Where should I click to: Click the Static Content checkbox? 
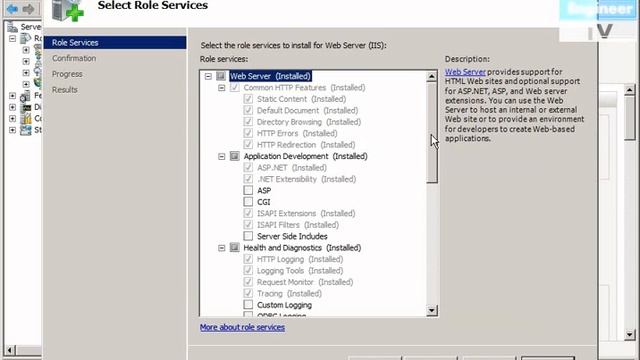click(x=248, y=99)
